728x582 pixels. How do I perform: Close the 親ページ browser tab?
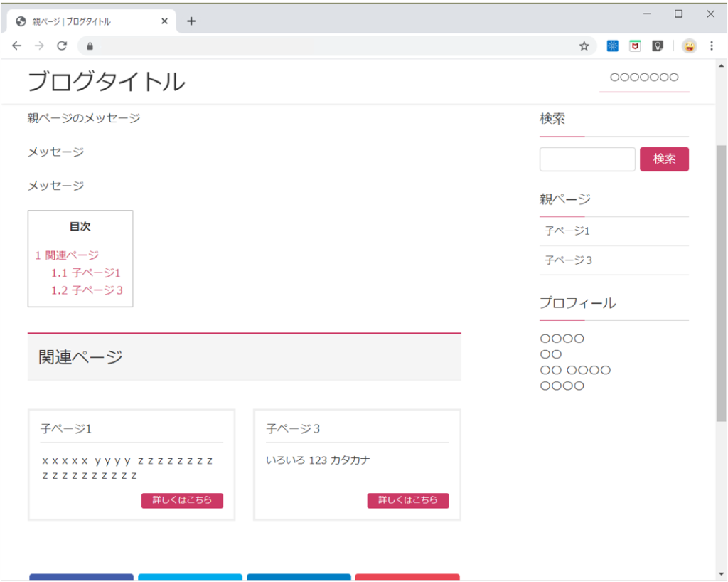click(165, 21)
